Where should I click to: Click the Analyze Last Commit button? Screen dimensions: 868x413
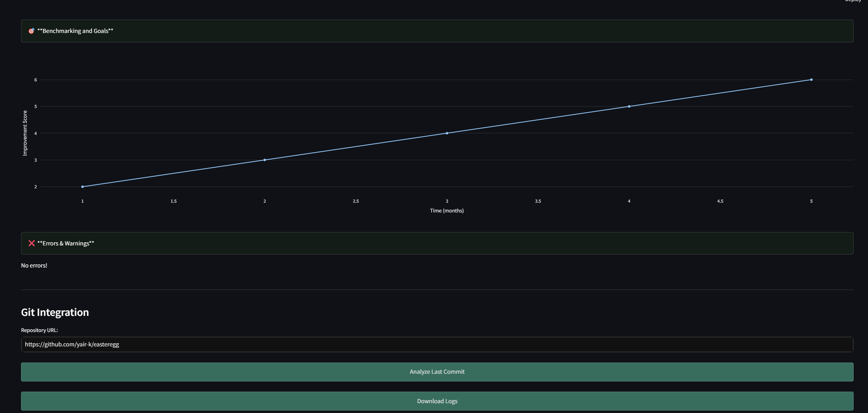coord(437,372)
